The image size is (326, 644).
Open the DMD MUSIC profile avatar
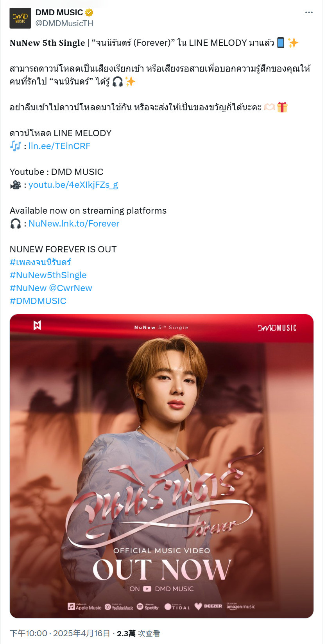click(x=20, y=18)
